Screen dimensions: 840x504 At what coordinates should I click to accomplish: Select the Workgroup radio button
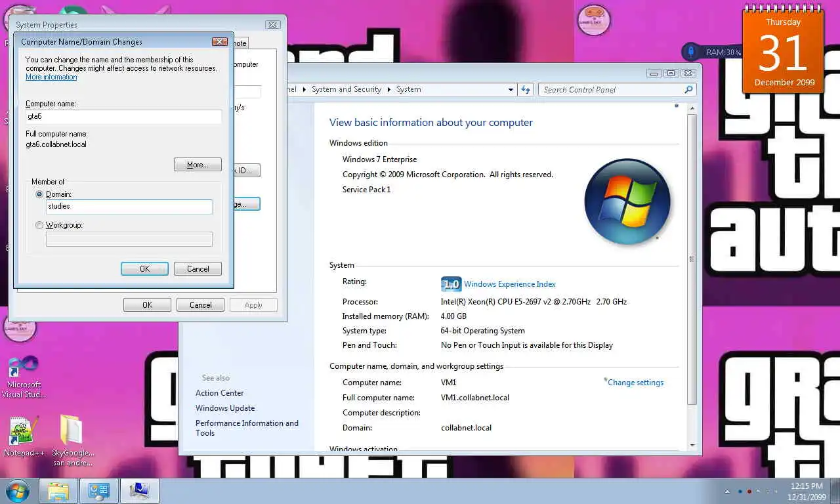tap(39, 225)
